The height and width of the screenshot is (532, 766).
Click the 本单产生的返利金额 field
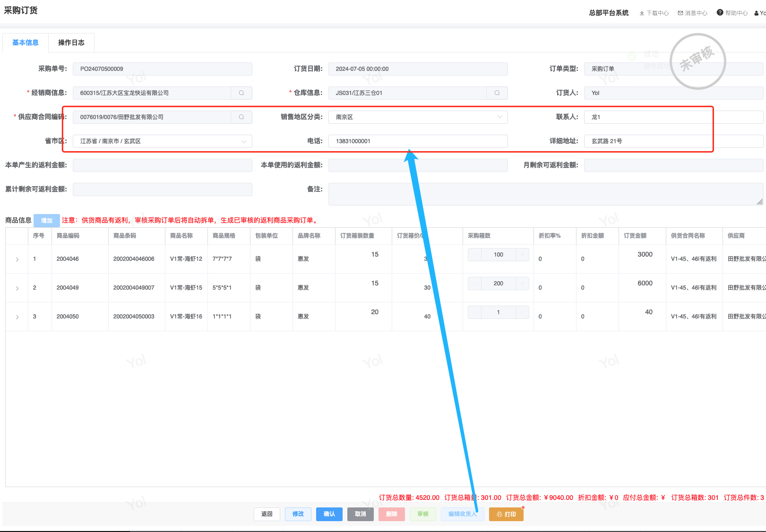(163, 165)
